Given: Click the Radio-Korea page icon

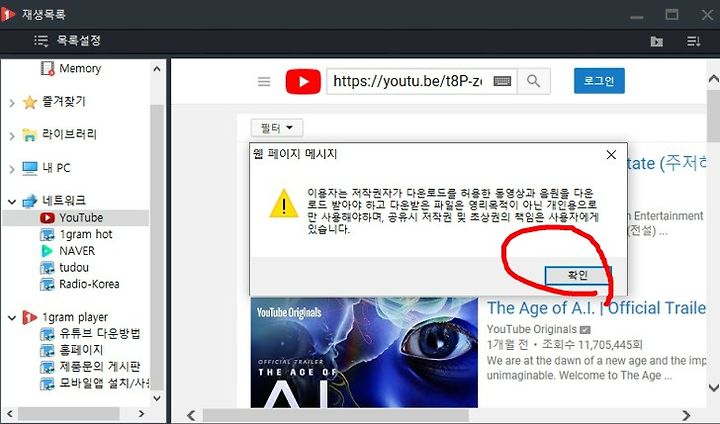Looking at the screenshot, I should [47, 284].
